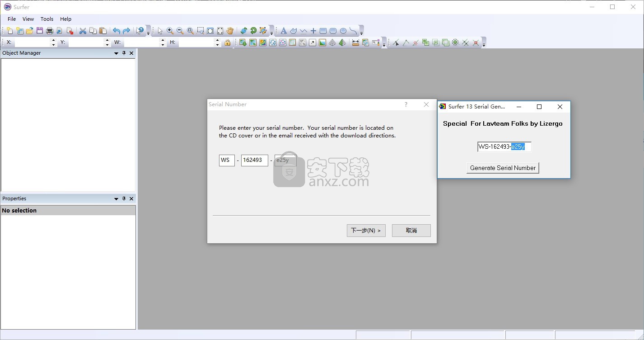644x340 pixels.
Task: Click the Zoom In magnifier
Action: (170, 31)
